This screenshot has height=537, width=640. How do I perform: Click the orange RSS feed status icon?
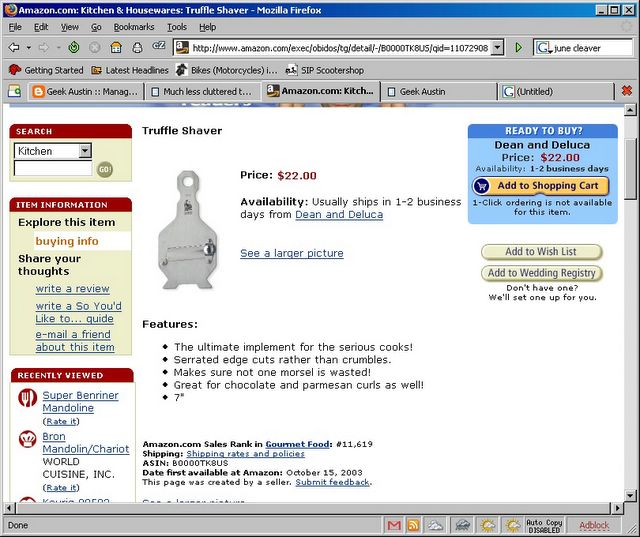(x=413, y=525)
